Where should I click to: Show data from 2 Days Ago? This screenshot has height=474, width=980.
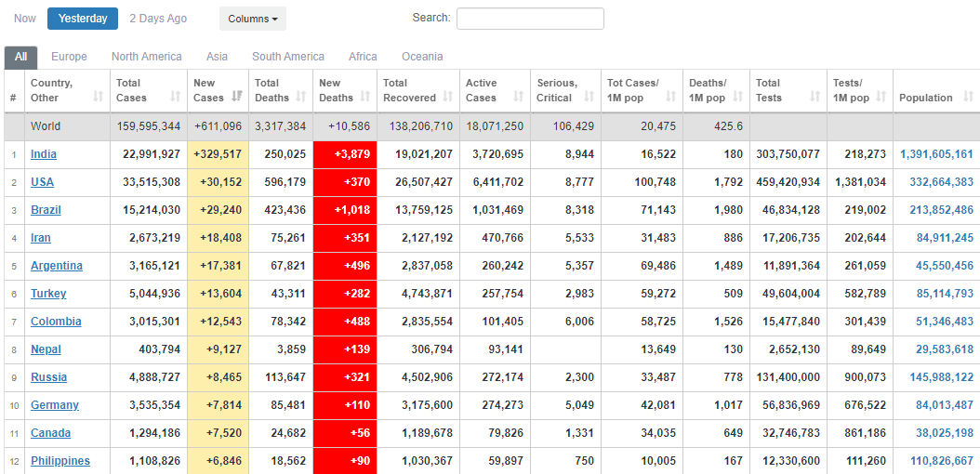click(158, 19)
